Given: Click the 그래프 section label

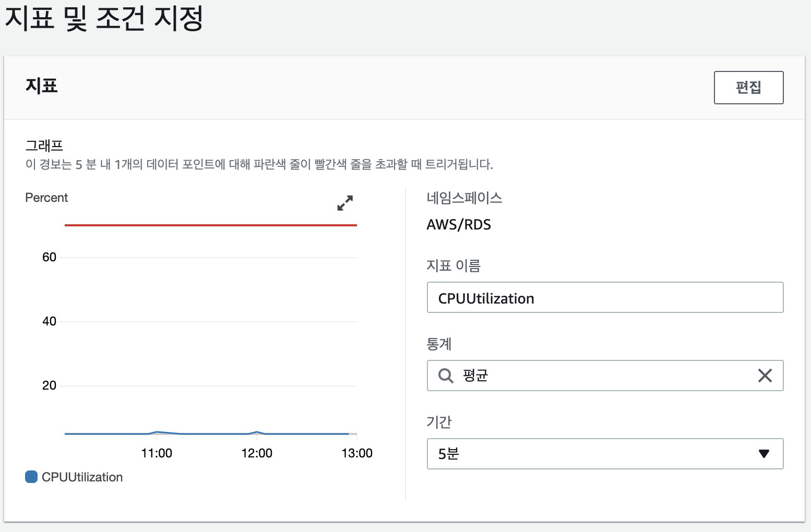Looking at the screenshot, I should click(44, 146).
